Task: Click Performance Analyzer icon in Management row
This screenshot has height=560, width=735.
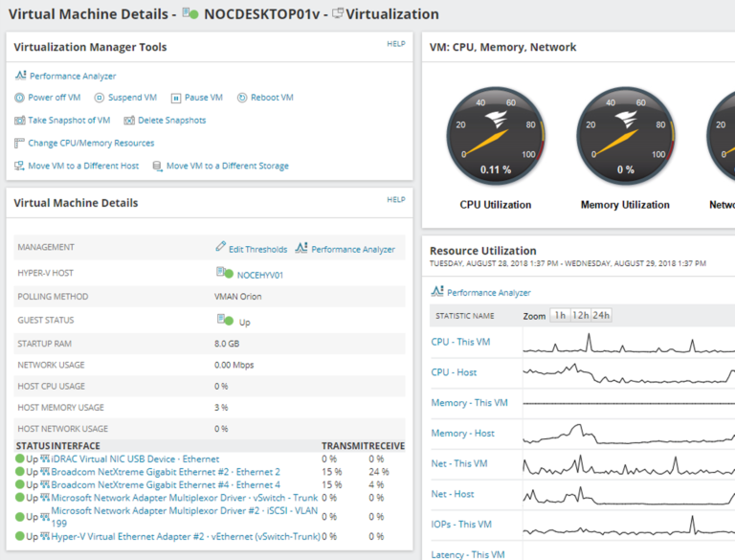Action: pyautogui.click(x=301, y=247)
